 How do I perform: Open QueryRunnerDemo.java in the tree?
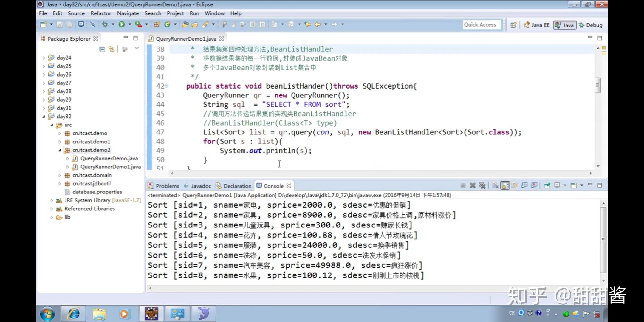click(109, 158)
